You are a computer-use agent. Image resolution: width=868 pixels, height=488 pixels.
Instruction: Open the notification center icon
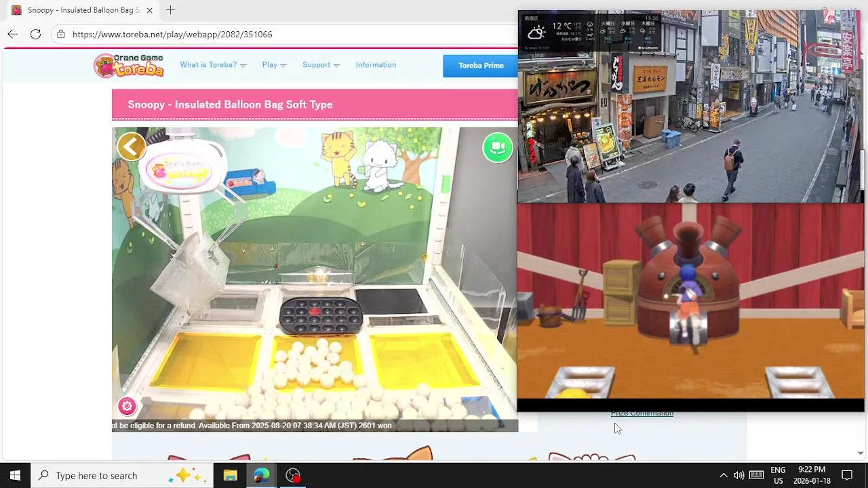point(847,475)
